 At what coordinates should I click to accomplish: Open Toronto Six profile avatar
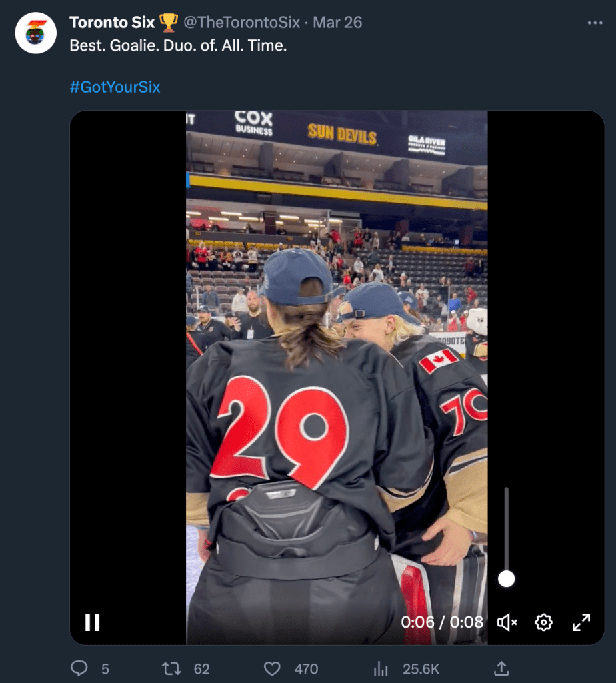coord(36,33)
